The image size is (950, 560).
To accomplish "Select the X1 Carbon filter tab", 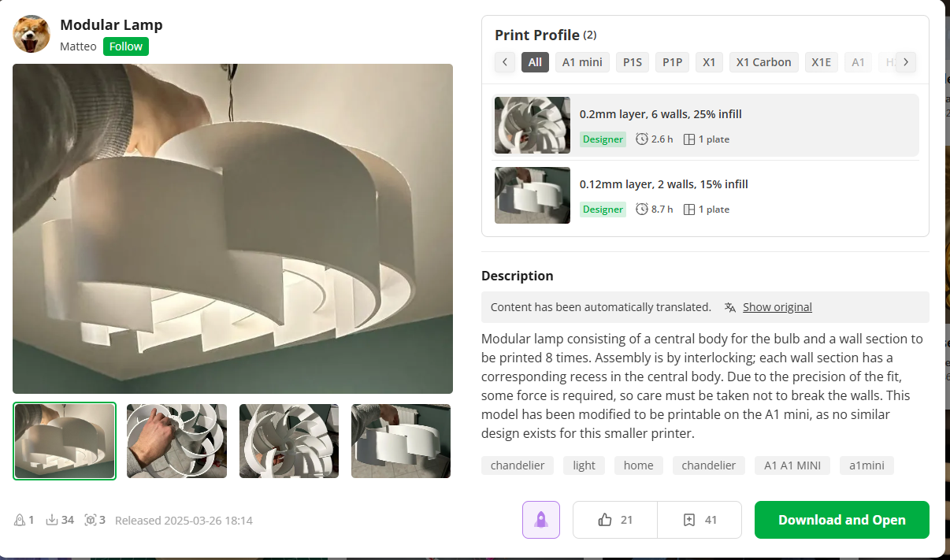I will pos(763,62).
